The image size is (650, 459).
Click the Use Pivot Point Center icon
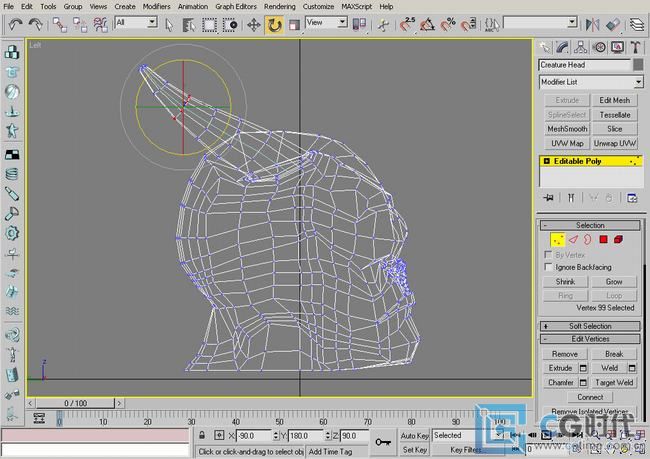359,24
